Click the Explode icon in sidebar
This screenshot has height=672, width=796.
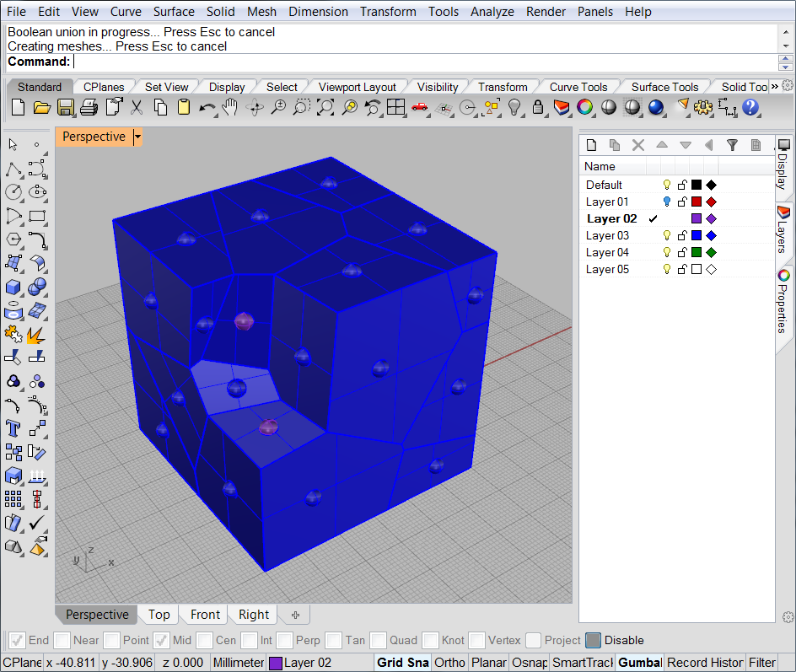tap(36, 335)
